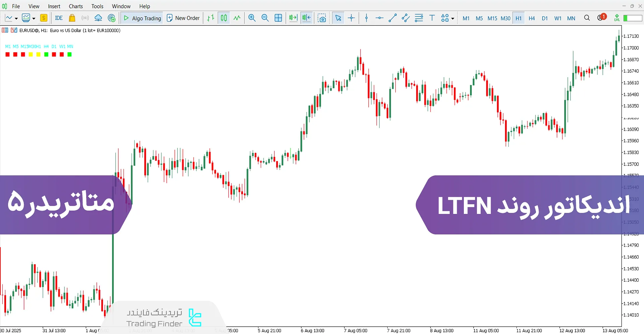This screenshot has height=334, width=644.
Task: Open the New Order window
Action: pyautogui.click(x=183, y=18)
